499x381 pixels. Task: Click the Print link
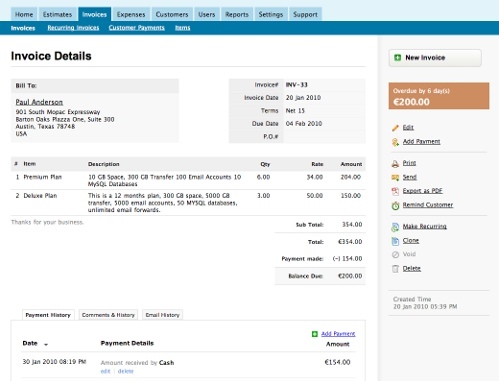(409, 163)
